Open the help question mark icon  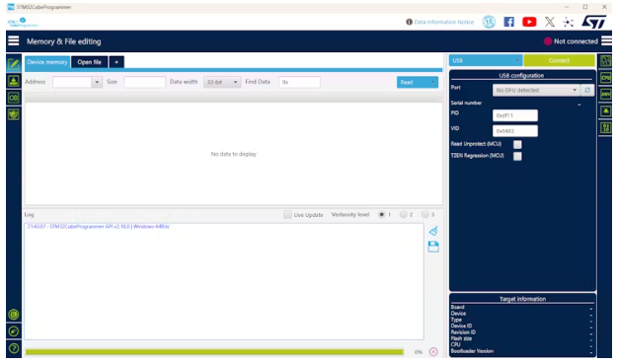click(14, 348)
